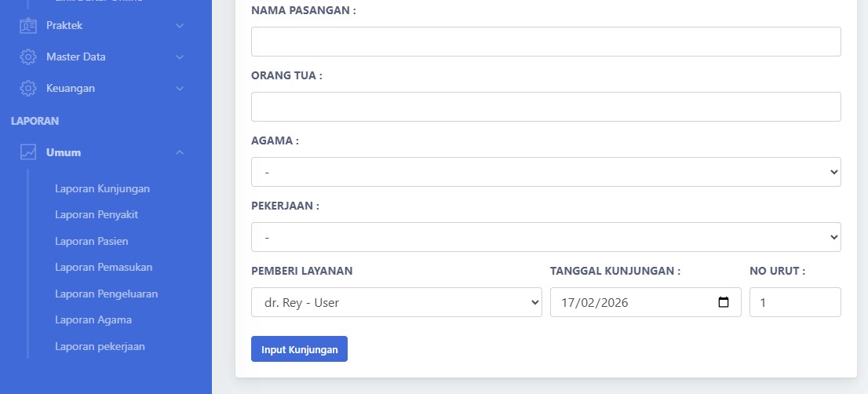Click the Keuangan gear icon
This screenshot has width=868, height=394.
[28, 89]
